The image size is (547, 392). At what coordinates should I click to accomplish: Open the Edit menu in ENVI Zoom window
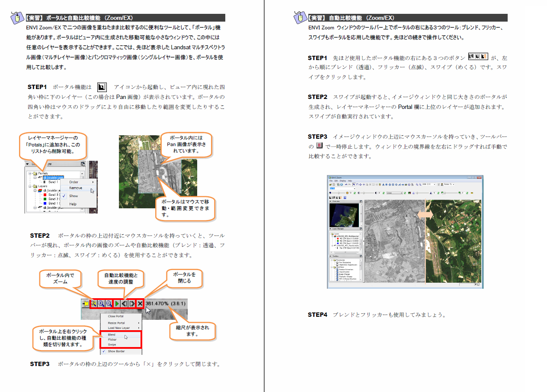pyautogui.click(x=336, y=181)
